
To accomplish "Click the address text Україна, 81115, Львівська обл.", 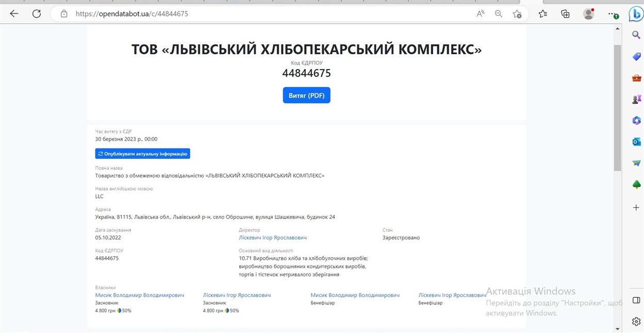I will tap(215, 217).
